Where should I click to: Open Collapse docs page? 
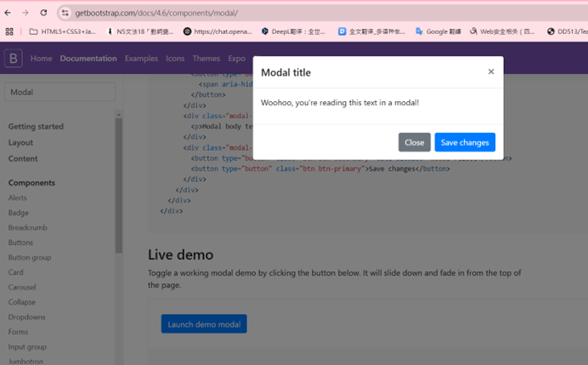[x=22, y=302]
